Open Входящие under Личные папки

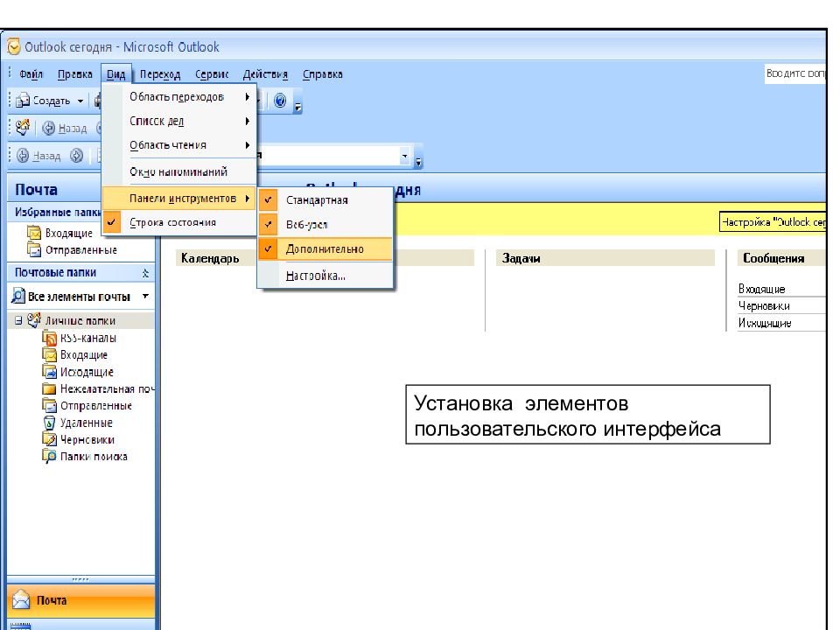click(x=84, y=355)
